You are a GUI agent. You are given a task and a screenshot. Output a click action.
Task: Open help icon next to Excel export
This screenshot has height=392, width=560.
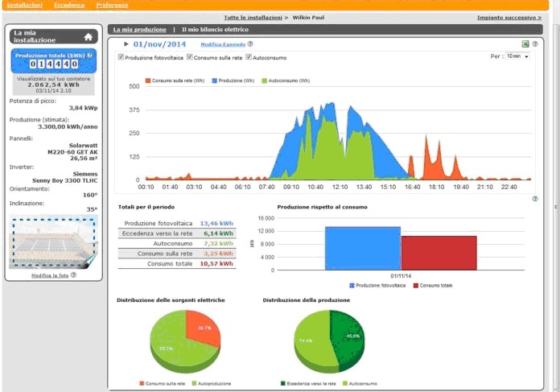[x=534, y=44]
